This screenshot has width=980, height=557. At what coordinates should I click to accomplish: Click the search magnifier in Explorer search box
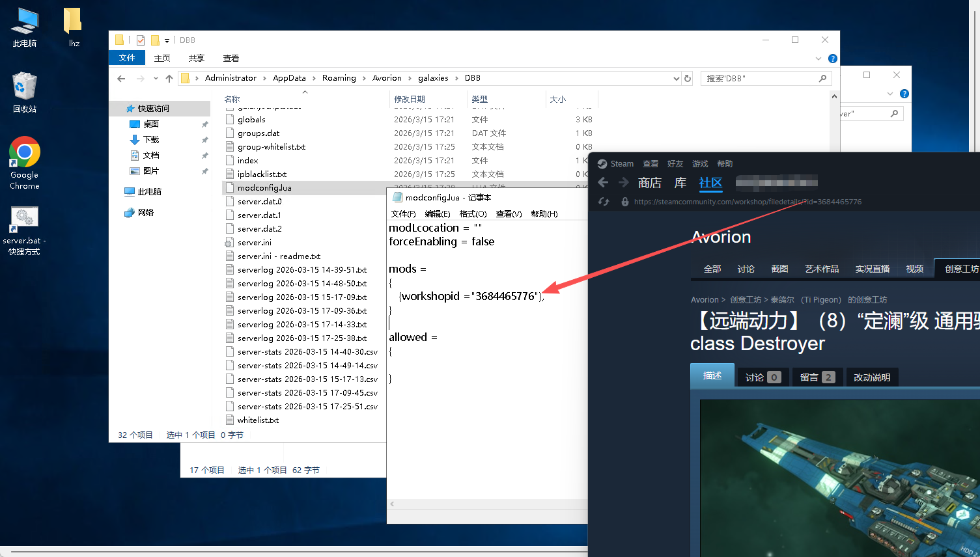(822, 78)
